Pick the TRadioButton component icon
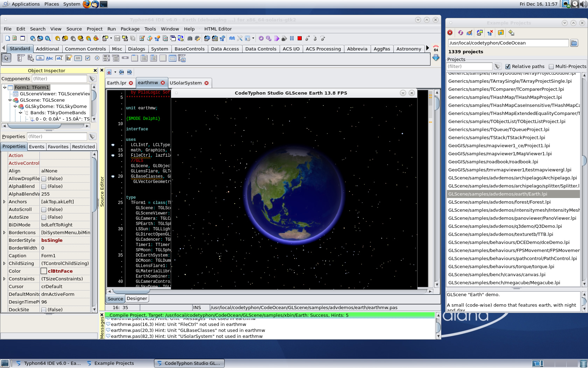This screenshot has height=368, width=588. [97, 58]
